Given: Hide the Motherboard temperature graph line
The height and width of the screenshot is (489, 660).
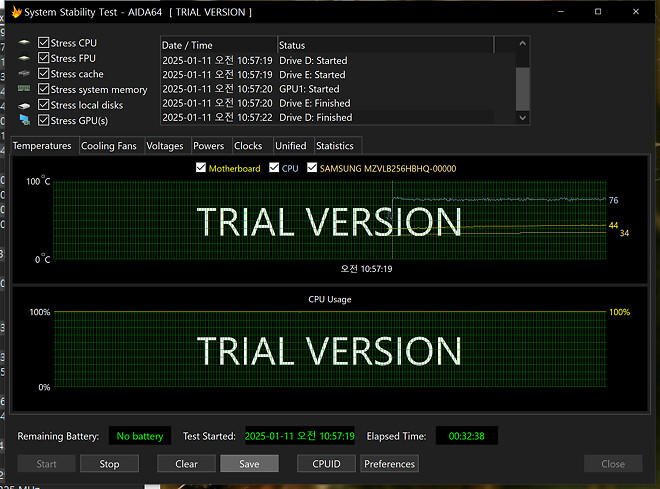Looking at the screenshot, I should pyautogui.click(x=201, y=169).
